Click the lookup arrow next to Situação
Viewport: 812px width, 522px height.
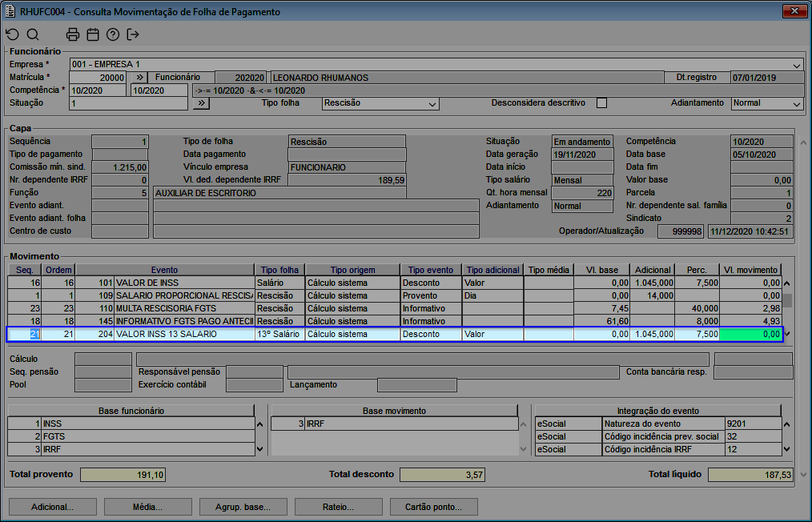coord(201,103)
